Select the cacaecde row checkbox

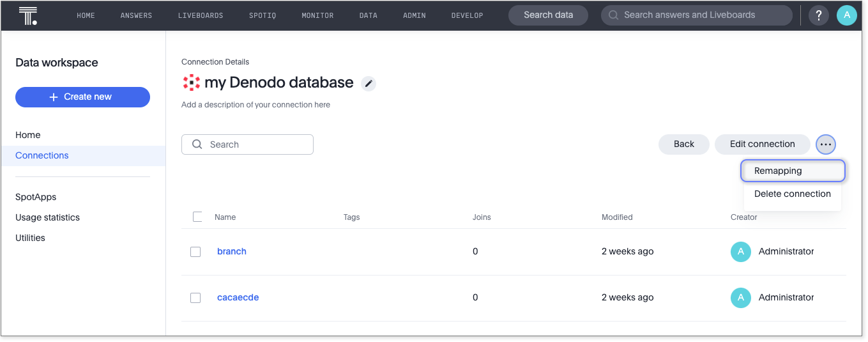(x=195, y=298)
